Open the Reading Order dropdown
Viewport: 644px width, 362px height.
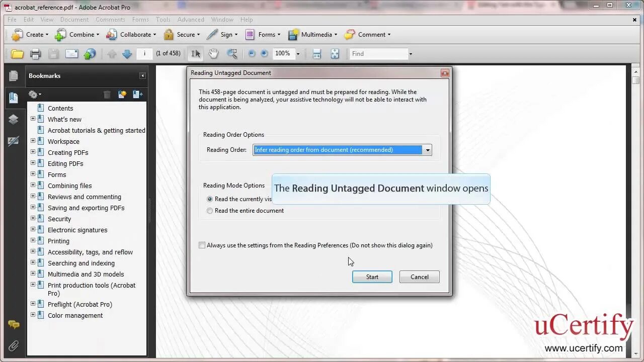coord(428,150)
